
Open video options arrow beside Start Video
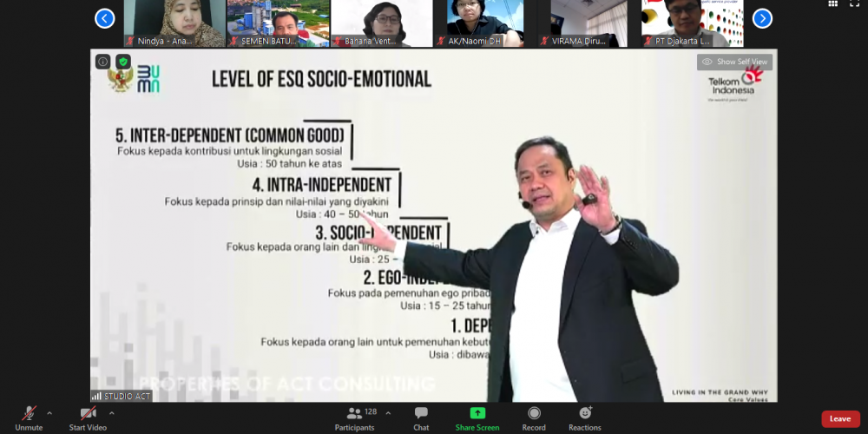(x=112, y=412)
